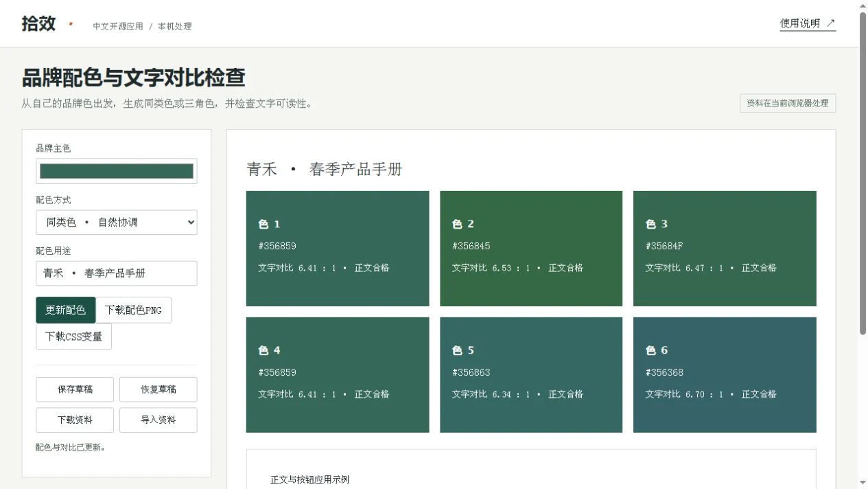Click the scrollbar up arrow
Image resolution: width=868 pixels, height=489 pixels.
[863, 5]
